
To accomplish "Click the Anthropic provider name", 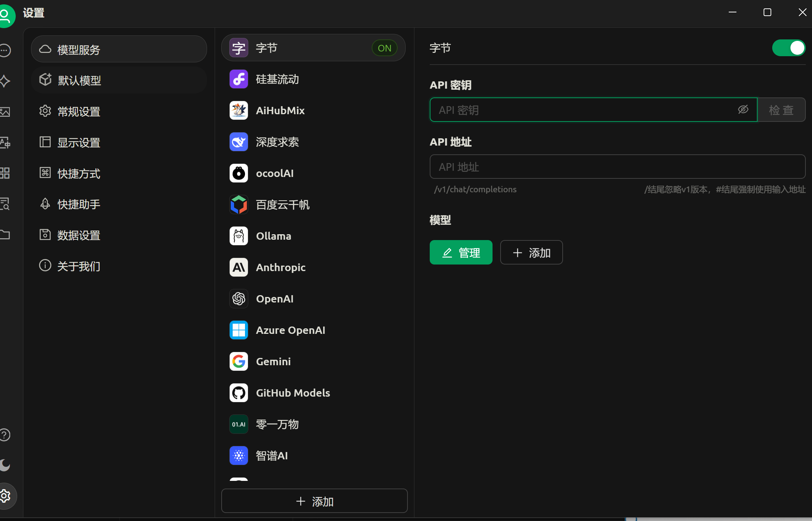I will pos(281,267).
